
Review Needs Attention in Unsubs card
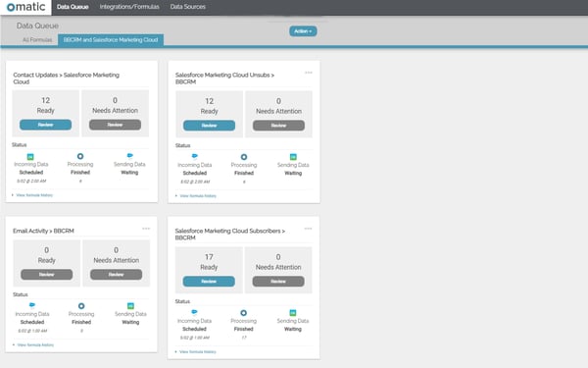(278, 126)
